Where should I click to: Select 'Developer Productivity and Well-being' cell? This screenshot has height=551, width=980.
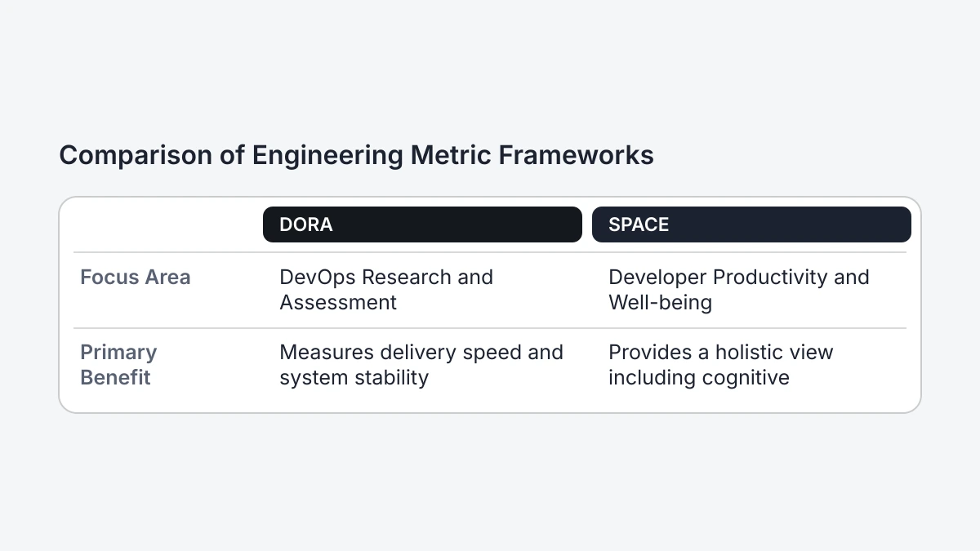tap(738, 290)
